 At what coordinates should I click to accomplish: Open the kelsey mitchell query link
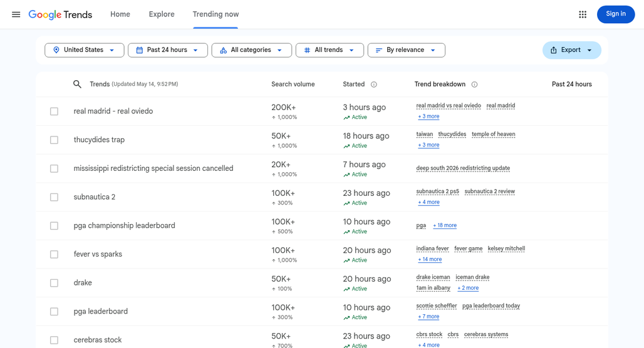pyautogui.click(x=506, y=248)
